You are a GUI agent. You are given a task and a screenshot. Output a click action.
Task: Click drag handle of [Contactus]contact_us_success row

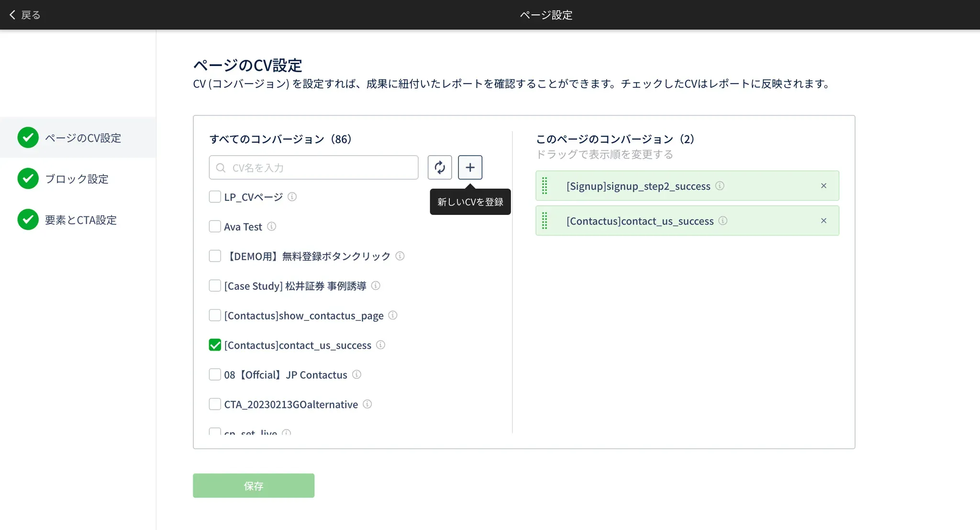545,221
